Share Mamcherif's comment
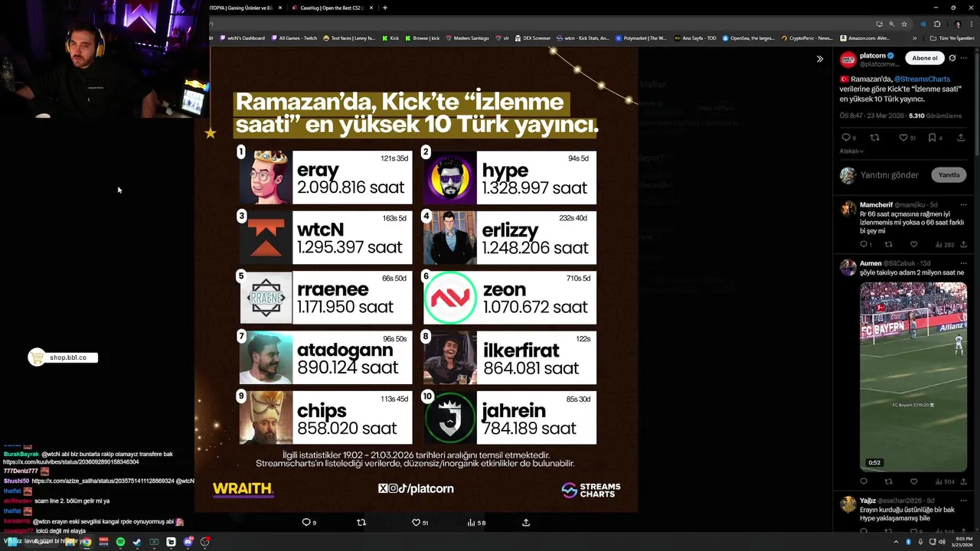 (963, 245)
